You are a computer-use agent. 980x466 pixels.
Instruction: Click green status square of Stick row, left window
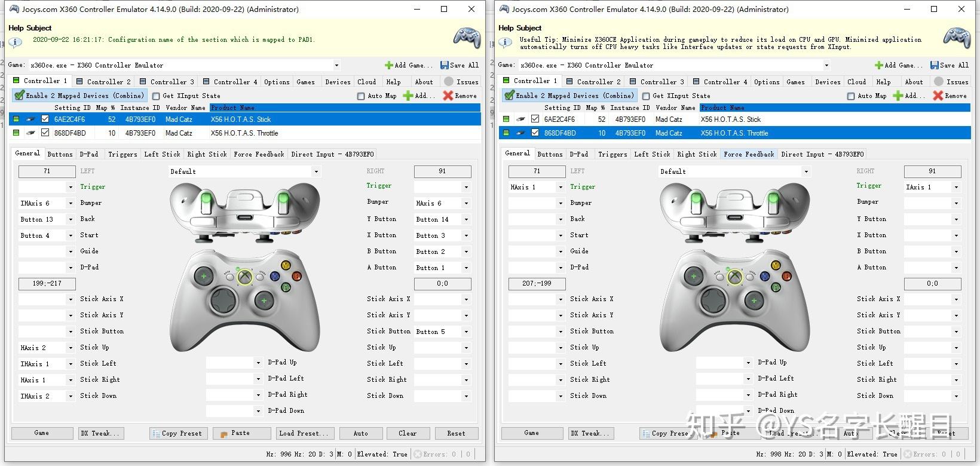coord(16,119)
